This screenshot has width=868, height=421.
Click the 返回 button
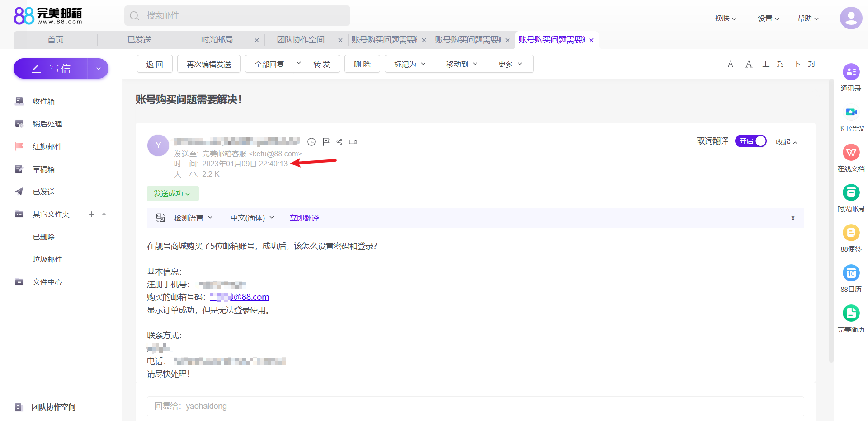tap(155, 64)
